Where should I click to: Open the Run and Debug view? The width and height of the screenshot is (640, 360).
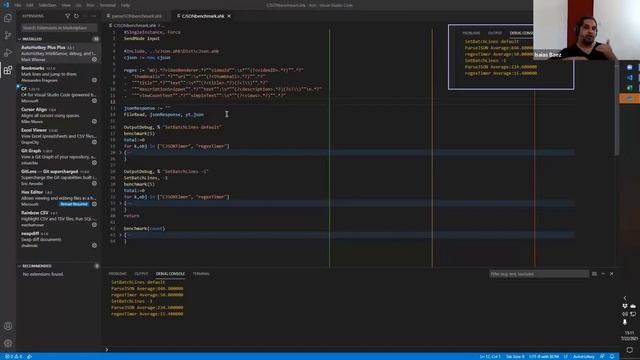coord(8,53)
